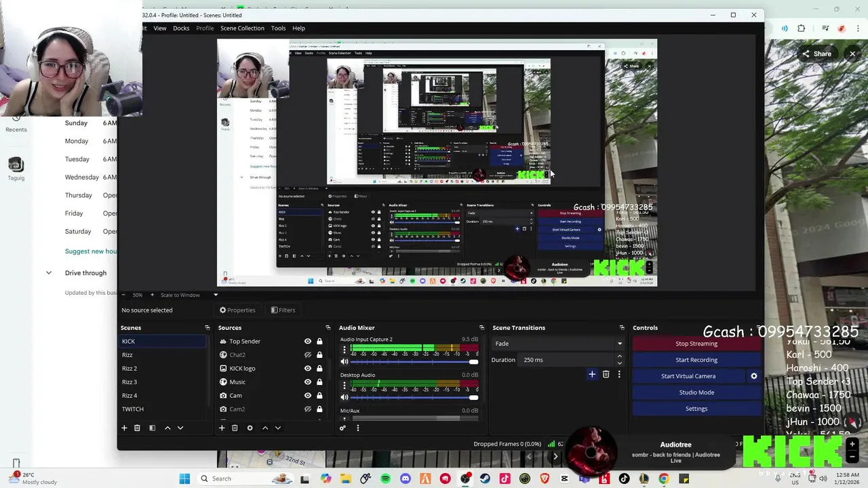Viewport: 868px width, 488px height.
Task: Adjust Audio Input Capture 2 volume slider
Action: (414, 362)
